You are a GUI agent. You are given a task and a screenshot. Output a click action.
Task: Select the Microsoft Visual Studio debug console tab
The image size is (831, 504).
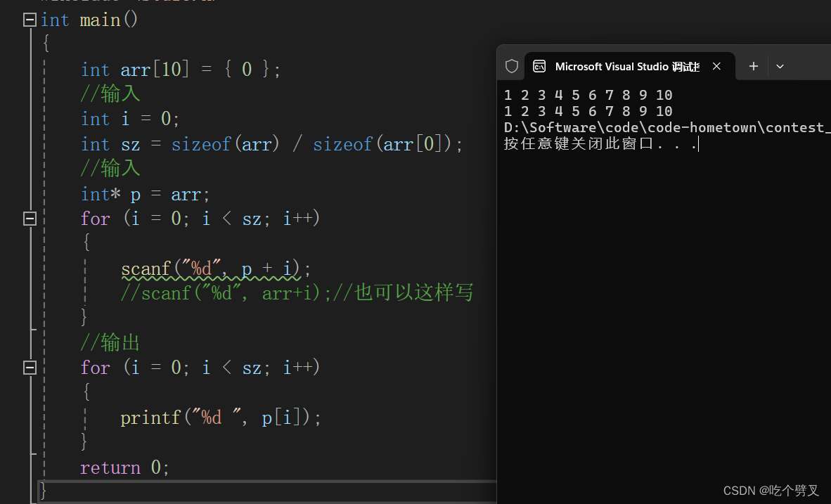click(630, 66)
